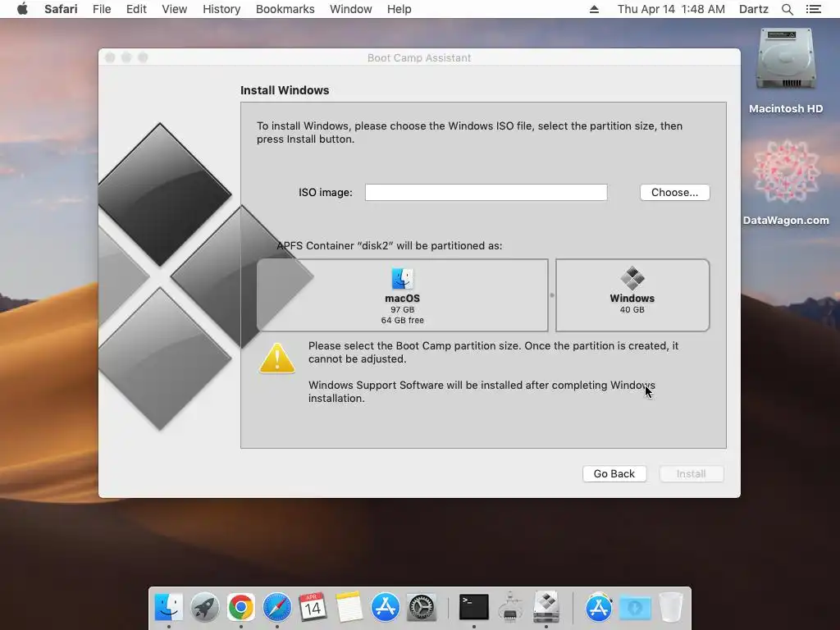The image size is (840, 630).
Task: Click the ISO image path field
Action: coord(486,192)
